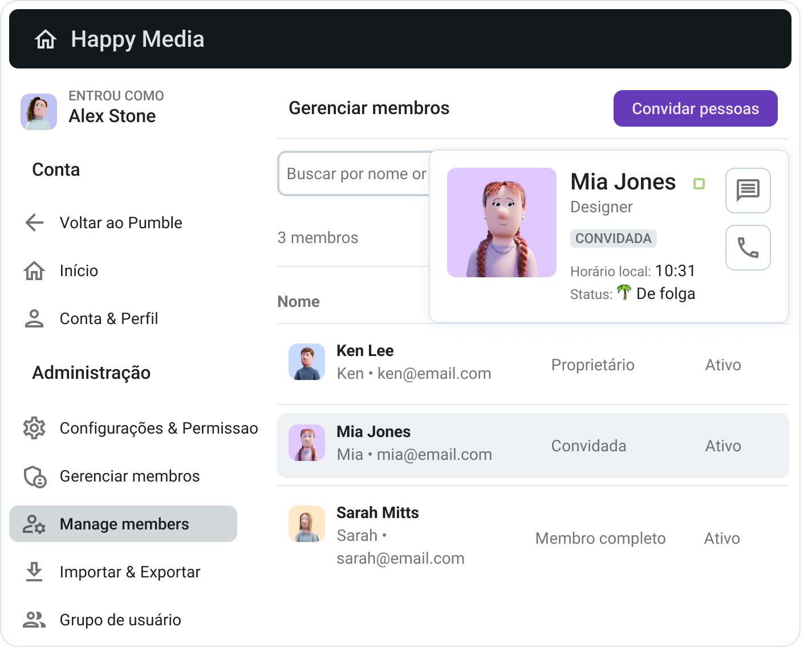Click the ken@email.com address
This screenshot has width=812, height=647.
[434, 374]
